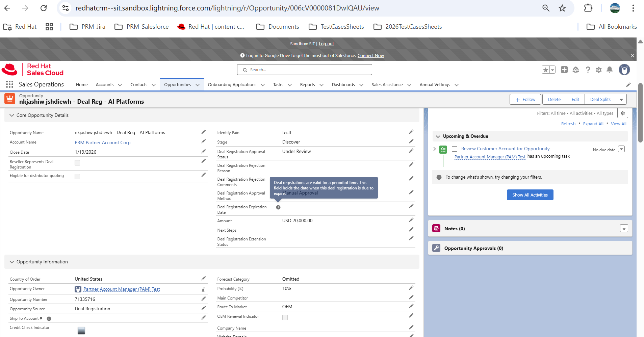The height and width of the screenshot is (337, 644).
Task: Select the Dashboards navigation tab
Action: tap(343, 85)
